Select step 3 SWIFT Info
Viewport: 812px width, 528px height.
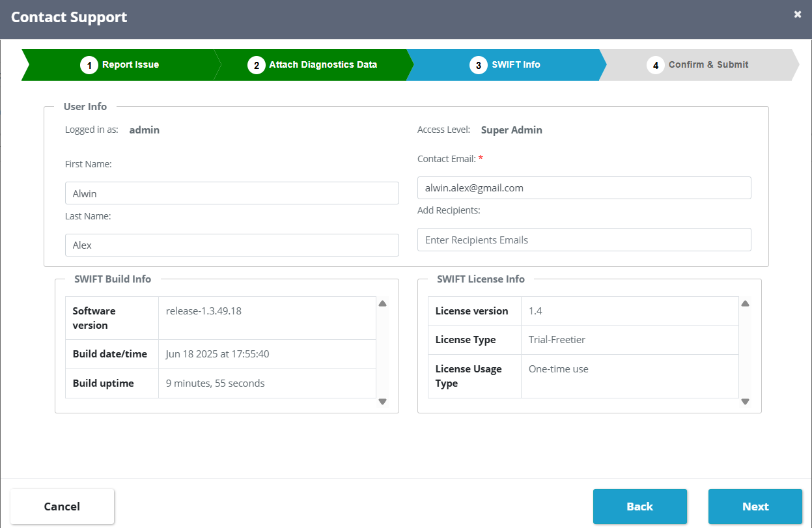(505, 65)
